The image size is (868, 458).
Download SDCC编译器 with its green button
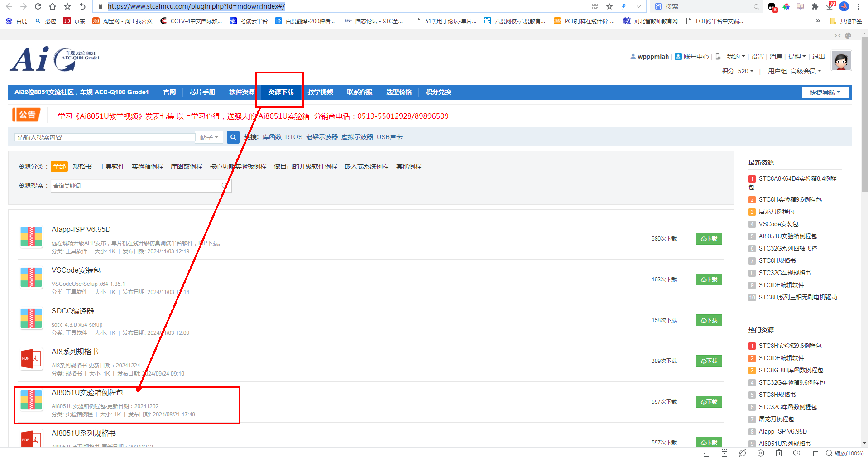tap(709, 320)
